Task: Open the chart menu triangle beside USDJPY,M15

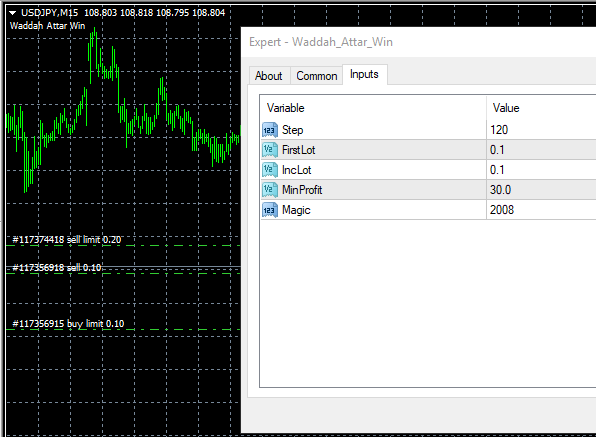Action: (13, 13)
